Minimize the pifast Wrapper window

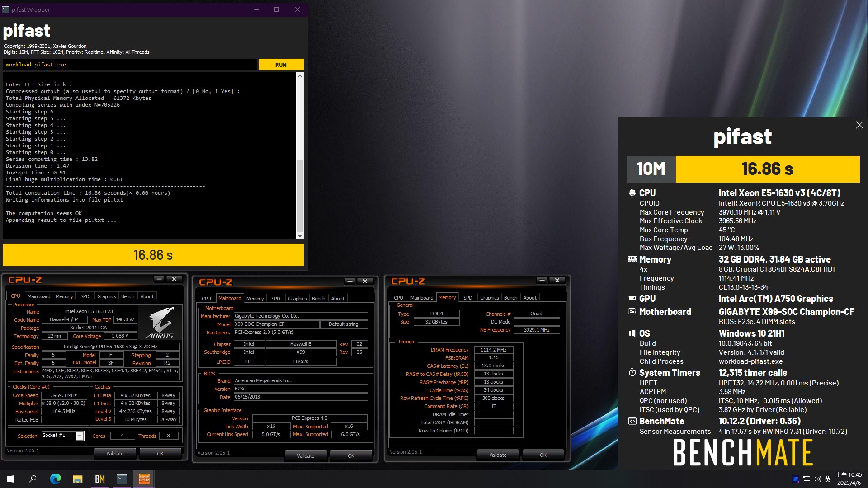pos(256,9)
